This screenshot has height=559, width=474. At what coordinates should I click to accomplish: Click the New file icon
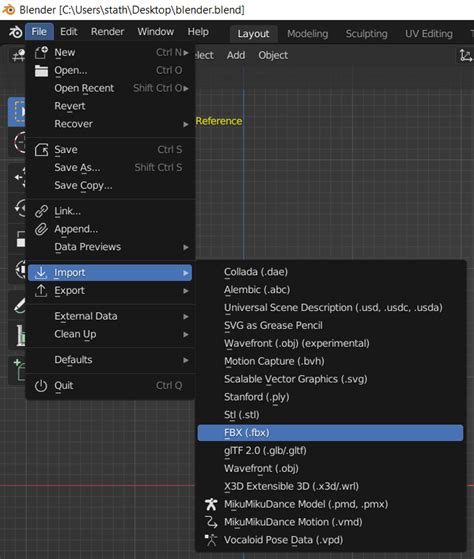click(x=41, y=52)
